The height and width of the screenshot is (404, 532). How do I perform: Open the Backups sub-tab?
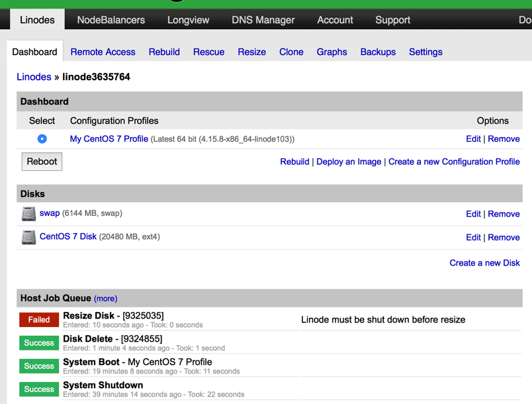click(x=378, y=52)
